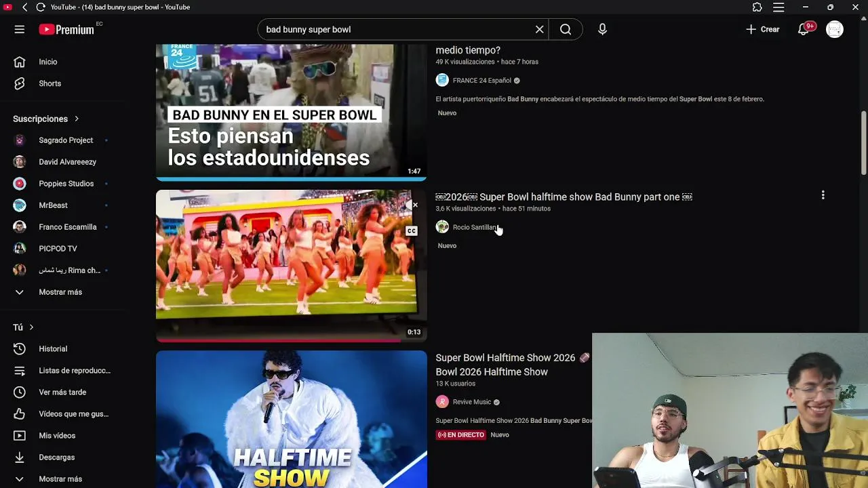Click the EN DIRECTO live badge

click(461, 435)
